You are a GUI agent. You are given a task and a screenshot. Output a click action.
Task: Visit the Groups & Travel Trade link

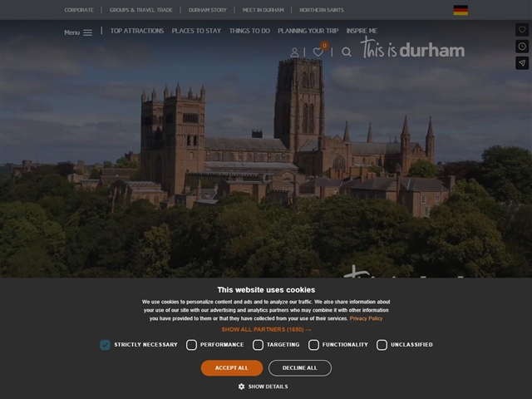pyautogui.click(x=141, y=10)
